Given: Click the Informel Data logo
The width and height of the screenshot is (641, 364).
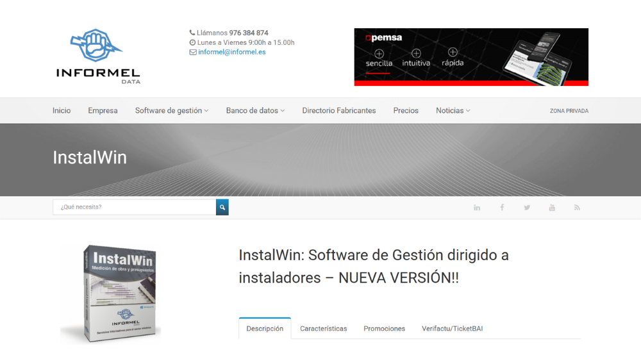Looking at the screenshot, I should coord(98,56).
